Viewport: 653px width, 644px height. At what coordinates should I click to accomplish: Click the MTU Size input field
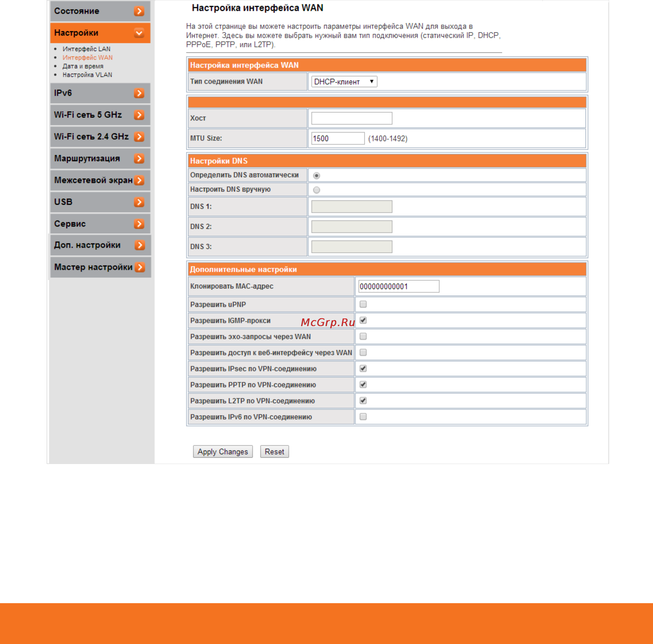pyautogui.click(x=338, y=138)
